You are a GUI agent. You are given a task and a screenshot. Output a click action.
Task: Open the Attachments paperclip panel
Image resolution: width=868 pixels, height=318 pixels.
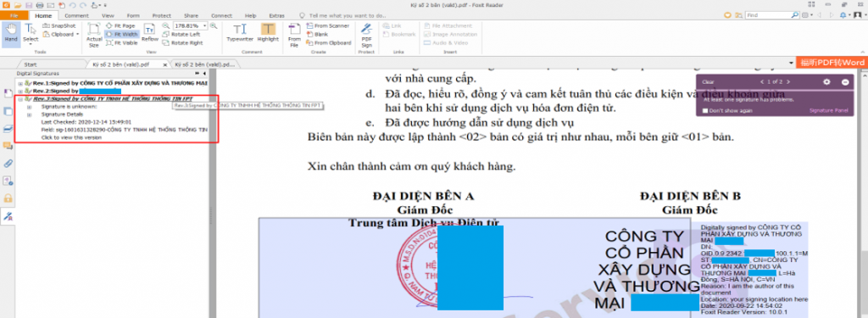8,164
